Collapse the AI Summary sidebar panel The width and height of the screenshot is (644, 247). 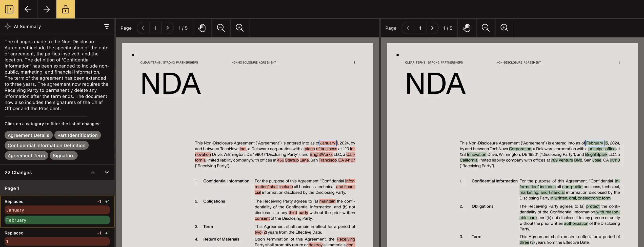point(9,9)
